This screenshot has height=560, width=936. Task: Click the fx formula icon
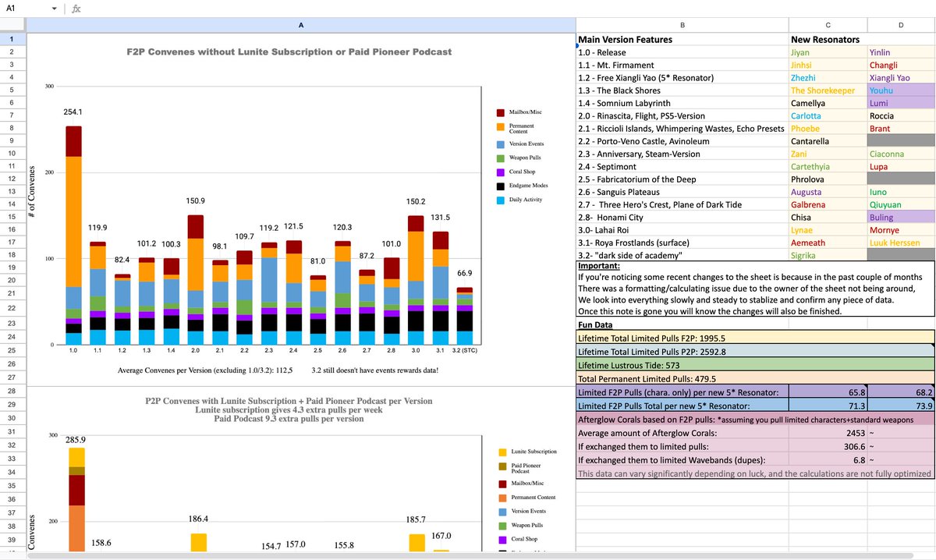point(76,9)
